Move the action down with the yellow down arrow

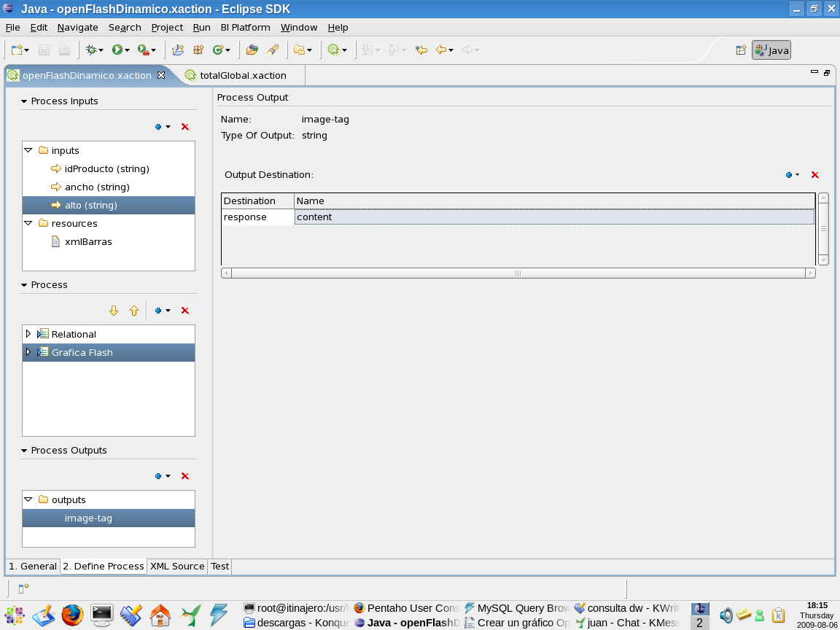(114, 311)
